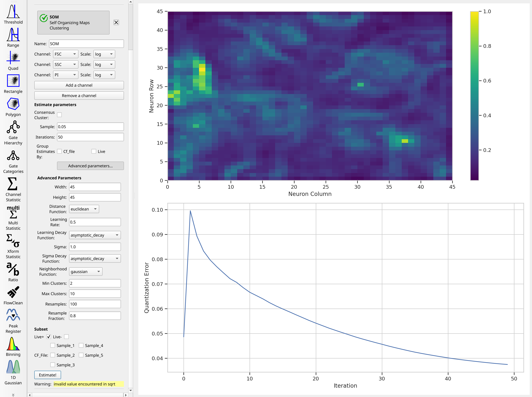Open the FSC channel dropdown
Image resolution: width=532 pixels, height=397 pixels.
(66, 54)
